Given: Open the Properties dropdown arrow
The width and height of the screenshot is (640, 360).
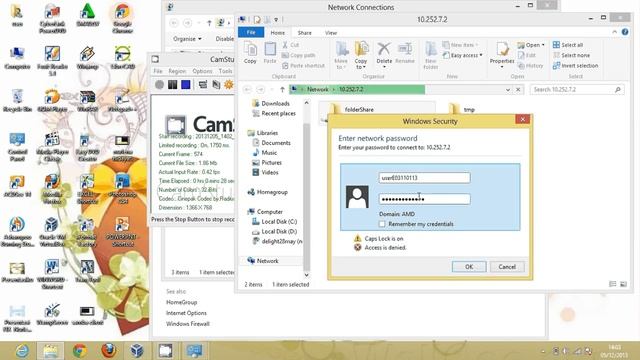Looking at the screenshot, I should coord(502,67).
